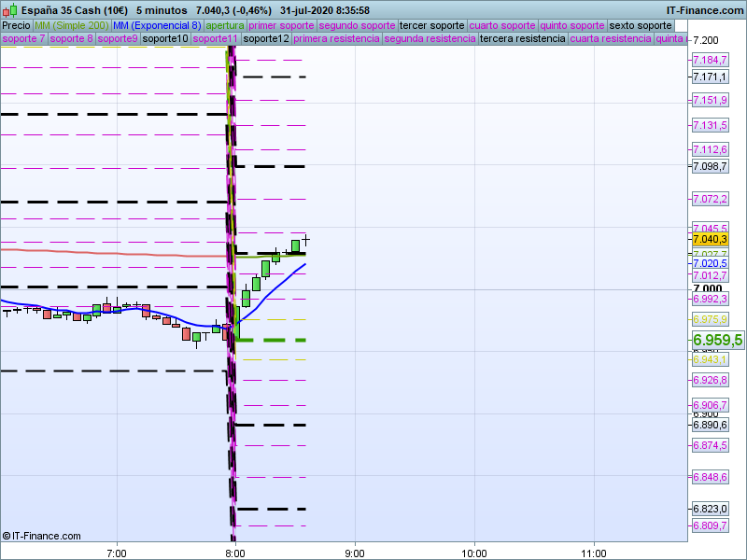
Task: Choose the soporte9 label
Action: [x=118, y=38]
